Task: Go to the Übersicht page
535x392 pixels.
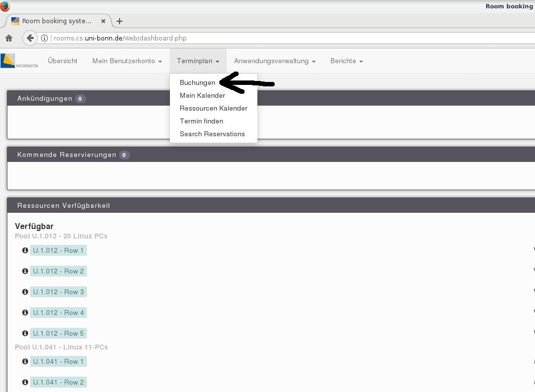Action: pyautogui.click(x=63, y=61)
